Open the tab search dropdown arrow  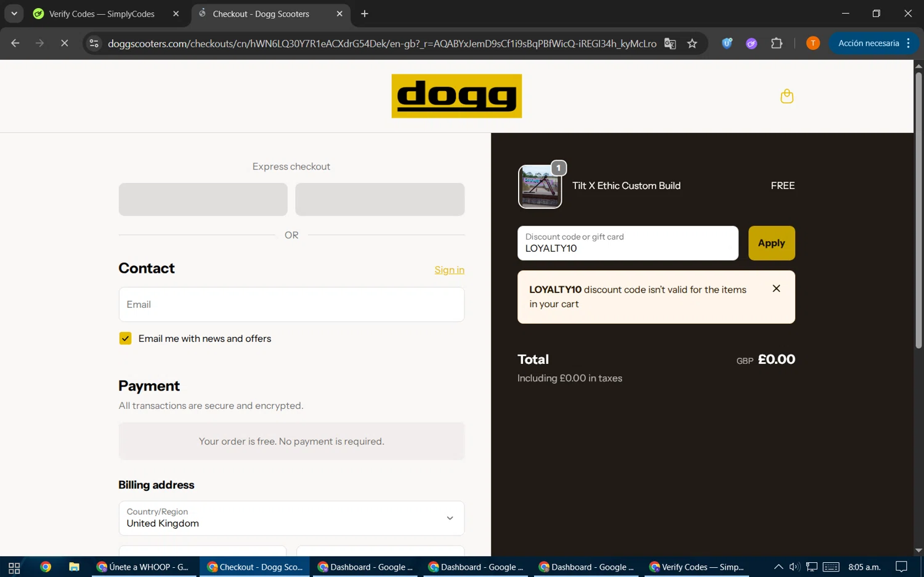click(x=14, y=14)
